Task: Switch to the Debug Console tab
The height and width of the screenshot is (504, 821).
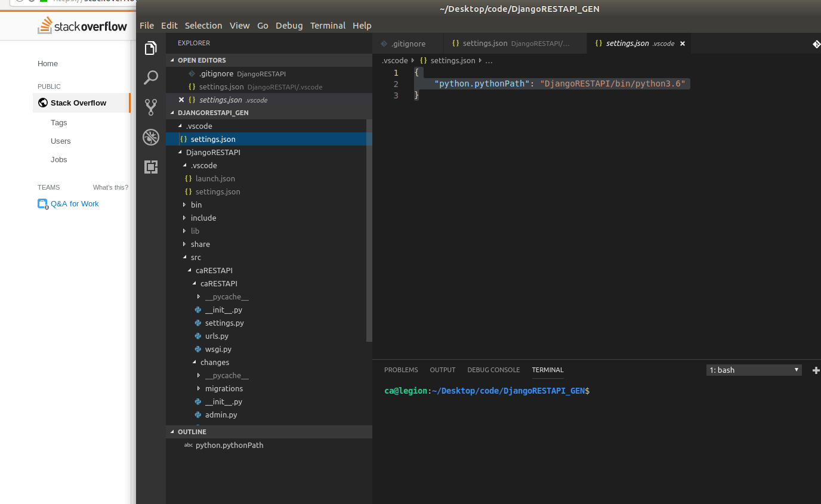Action: [x=493, y=370]
